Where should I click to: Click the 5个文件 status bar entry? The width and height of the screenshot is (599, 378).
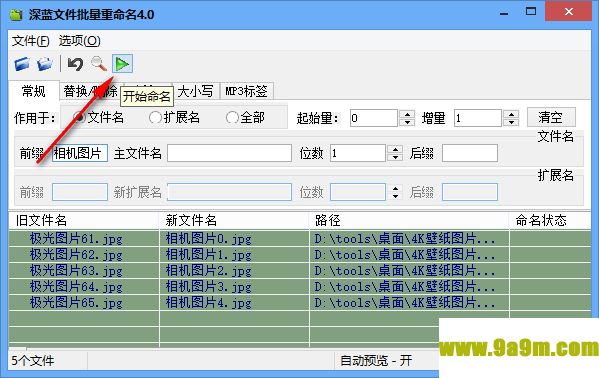click(33, 360)
